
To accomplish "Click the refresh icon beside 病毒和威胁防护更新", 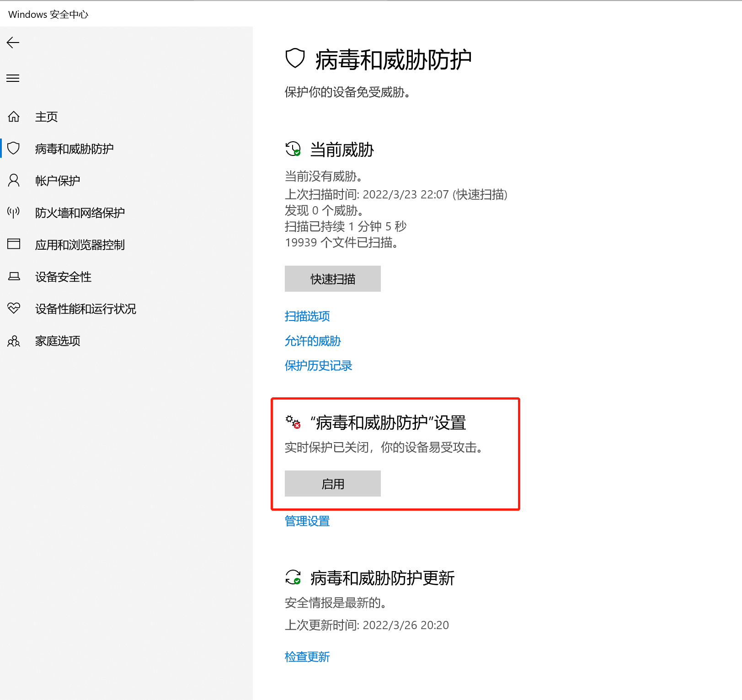I will (x=293, y=577).
